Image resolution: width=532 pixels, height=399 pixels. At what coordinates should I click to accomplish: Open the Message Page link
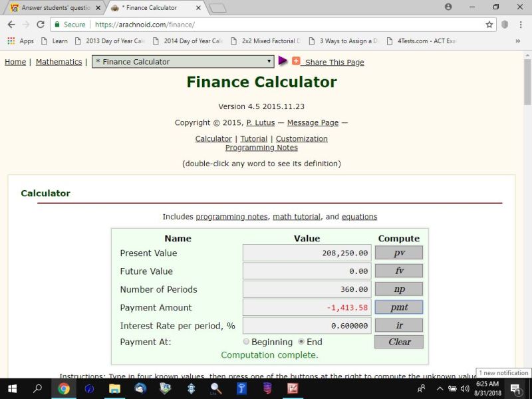(x=313, y=122)
